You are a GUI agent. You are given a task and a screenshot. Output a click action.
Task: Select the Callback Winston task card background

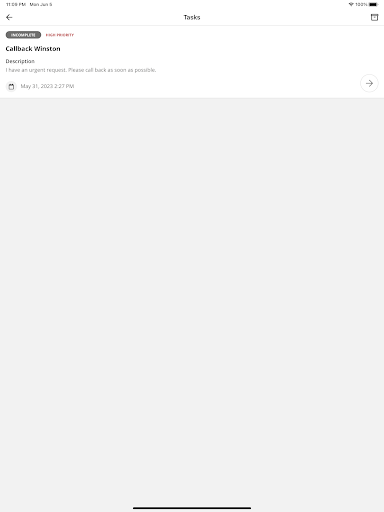[192, 62]
